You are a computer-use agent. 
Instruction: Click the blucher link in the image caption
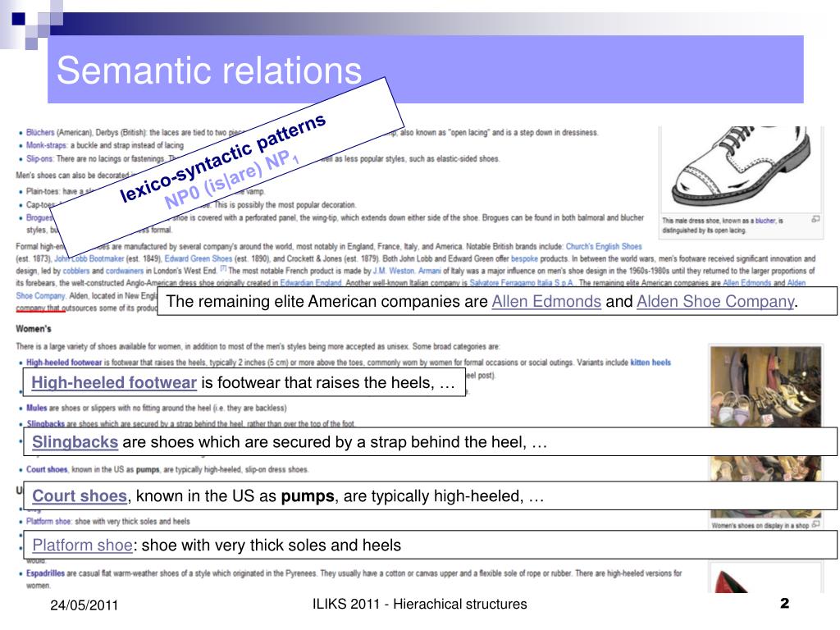click(x=765, y=221)
